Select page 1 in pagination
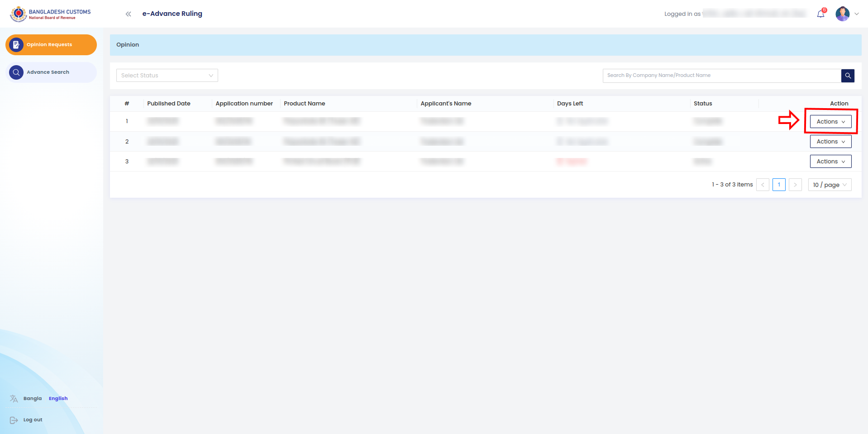 (x=779, y=185)
